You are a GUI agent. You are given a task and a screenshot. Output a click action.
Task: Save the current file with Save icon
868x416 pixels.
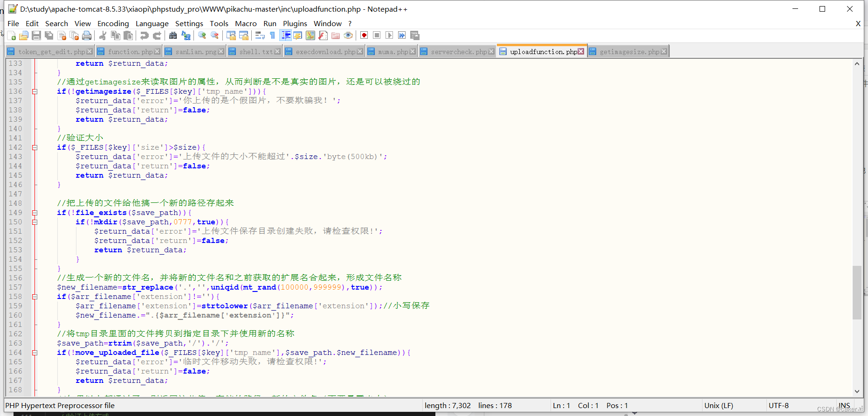click(x=36, y=35)
